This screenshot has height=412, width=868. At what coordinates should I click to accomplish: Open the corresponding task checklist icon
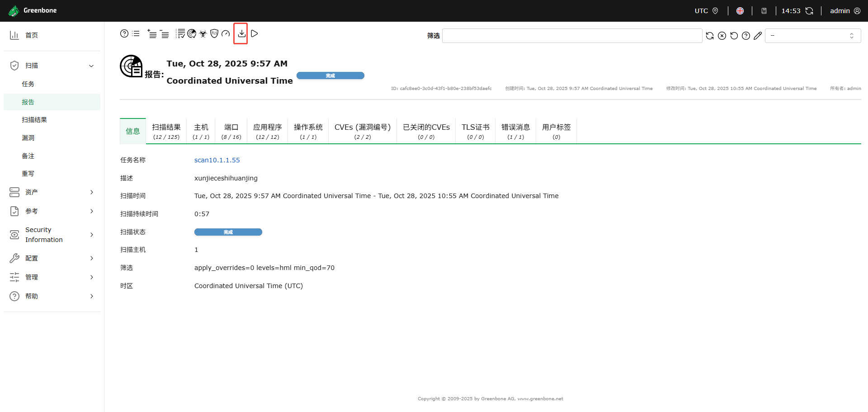180,33
